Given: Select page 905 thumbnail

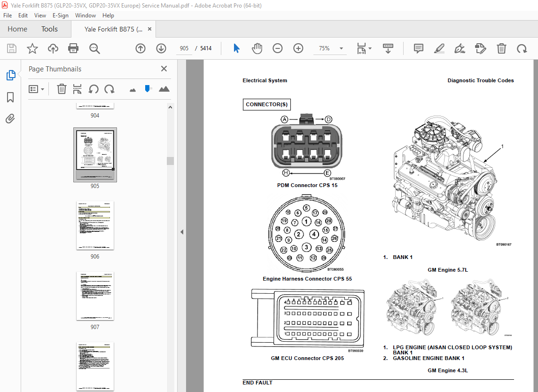Looking at the screenshot, I should (95, 155).
